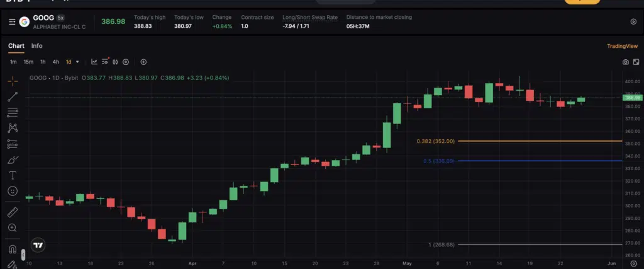
Task: Open the axis settings gear at bottom right
Action: click(x=633, y=264)
